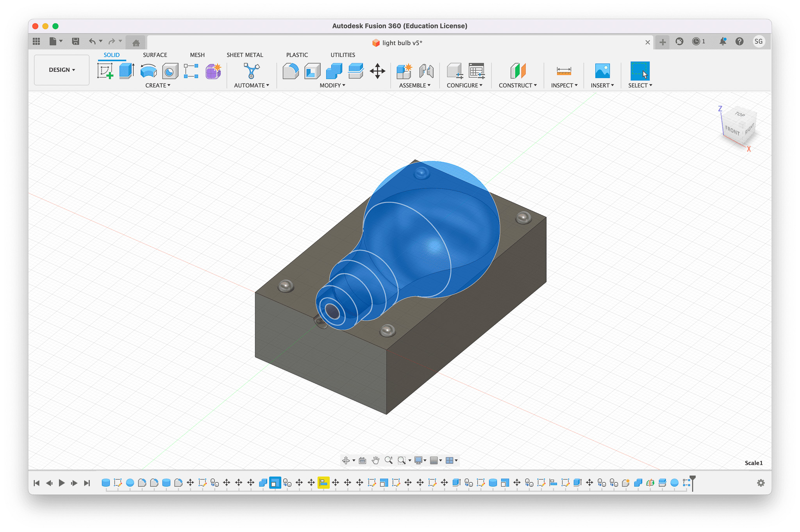This screenshot has width=800, height=532.
Task: Open the File menu dropdown arrow
Action: point(61,41)
